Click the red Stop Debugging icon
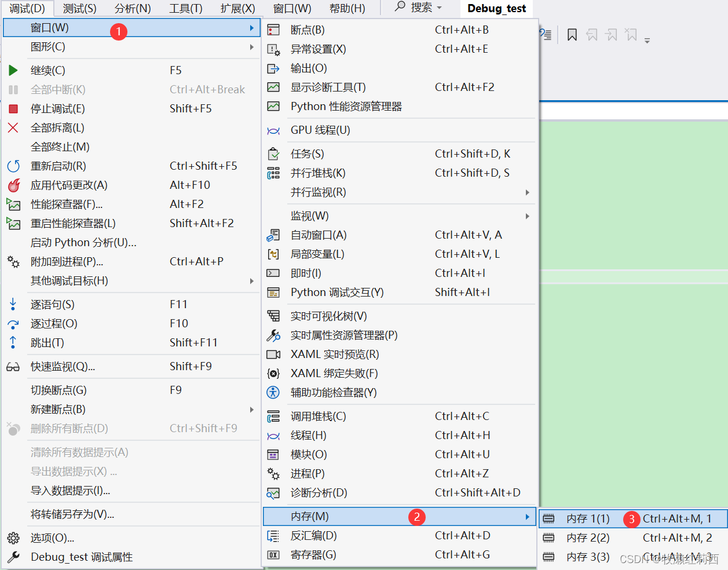The image size is (728, 570). click(13, 108)
